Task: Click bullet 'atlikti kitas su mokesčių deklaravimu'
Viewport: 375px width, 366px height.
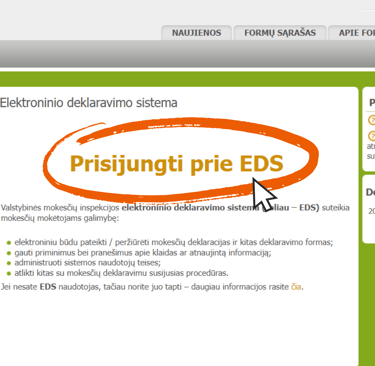Action: click(121, 273)
